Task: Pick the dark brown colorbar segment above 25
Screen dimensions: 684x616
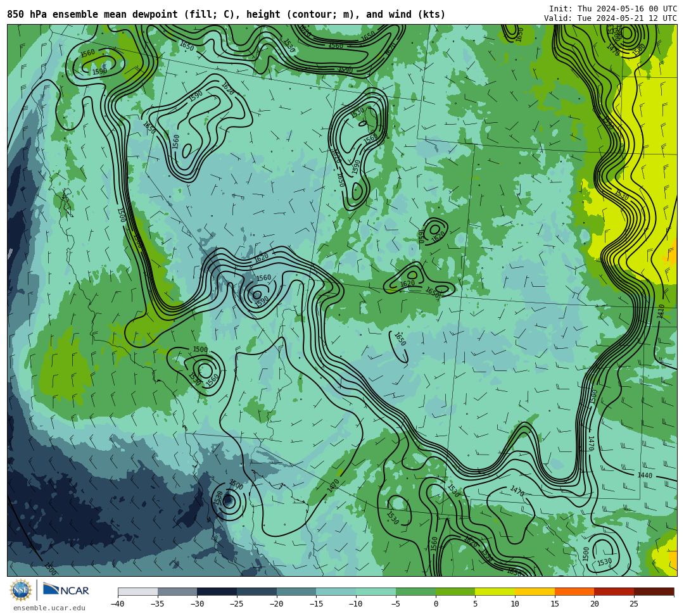Action: pos(654,591)
